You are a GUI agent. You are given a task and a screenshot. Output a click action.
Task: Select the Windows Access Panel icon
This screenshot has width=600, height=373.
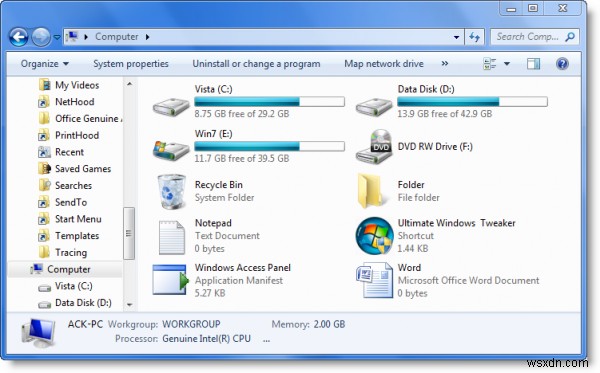(x=171, y=280)
